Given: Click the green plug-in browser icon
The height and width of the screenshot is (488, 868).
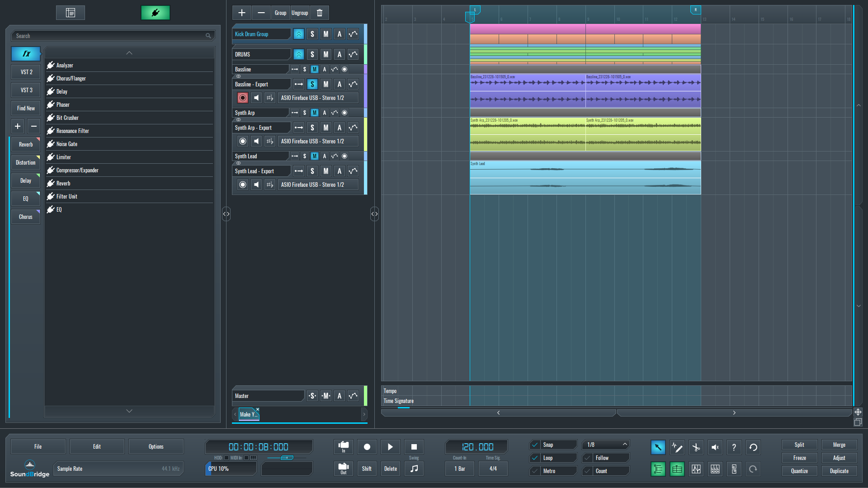Looking at the screenshot, I should (155, 13).
